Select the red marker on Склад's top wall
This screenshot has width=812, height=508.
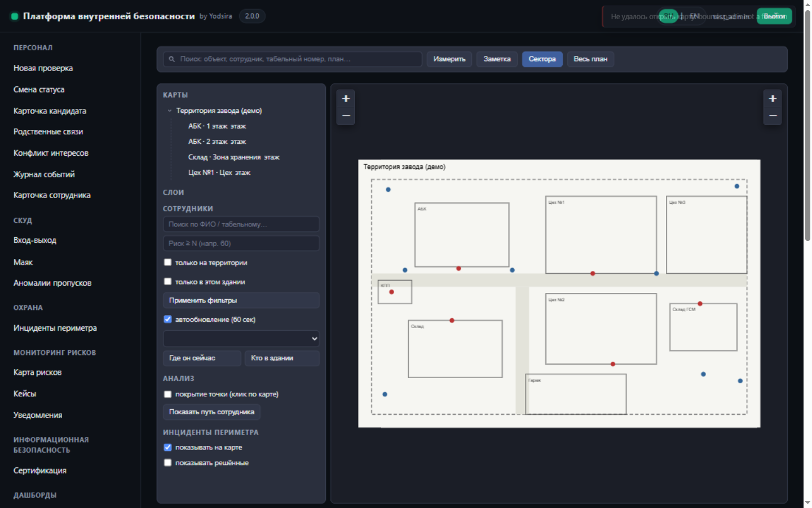[x=452, y=321]
